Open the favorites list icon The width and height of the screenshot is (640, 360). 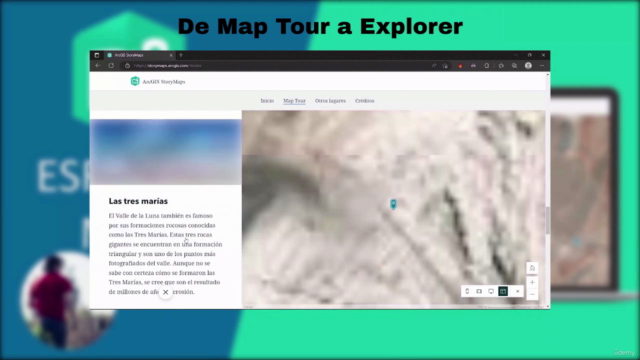tap(501, 66)
